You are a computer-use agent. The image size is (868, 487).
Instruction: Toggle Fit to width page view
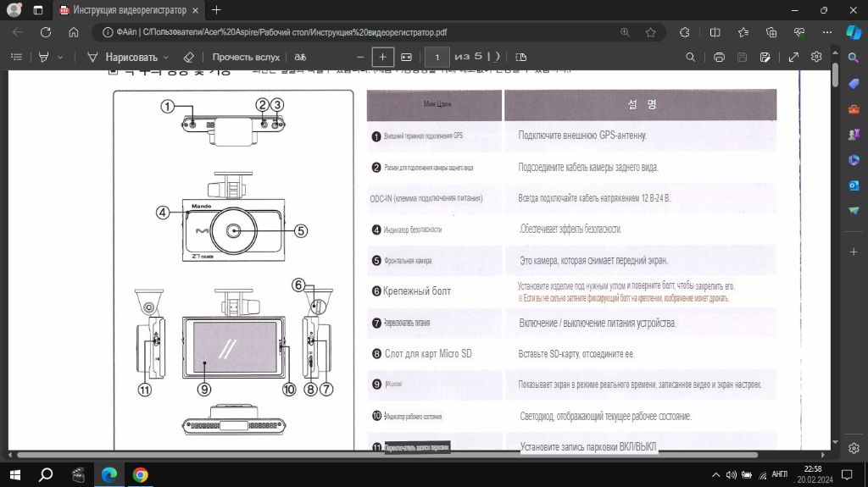[406, 57]
